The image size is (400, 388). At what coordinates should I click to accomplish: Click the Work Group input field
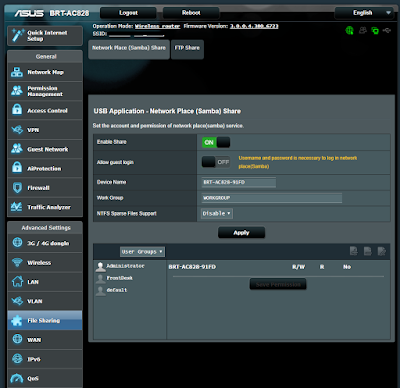pyautogui.click(x=272, y=198)
